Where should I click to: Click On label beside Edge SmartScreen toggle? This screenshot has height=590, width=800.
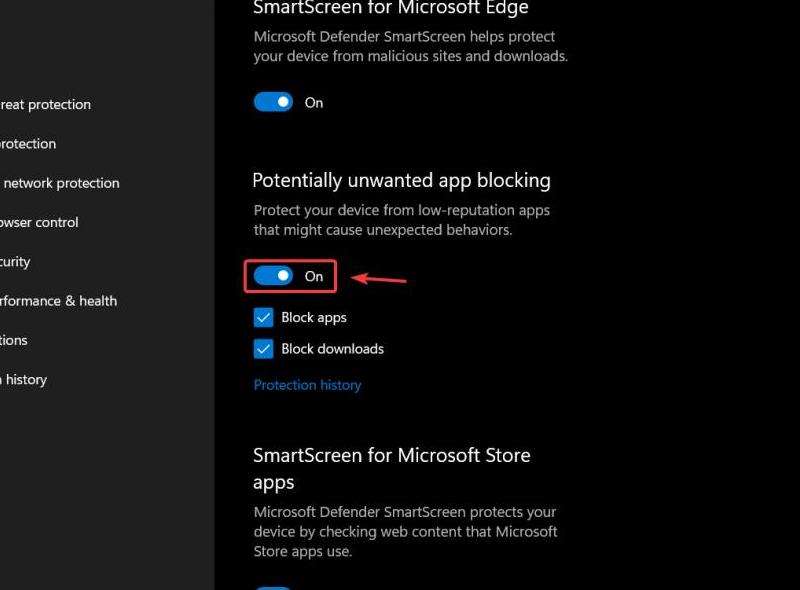tap(314, 103)
